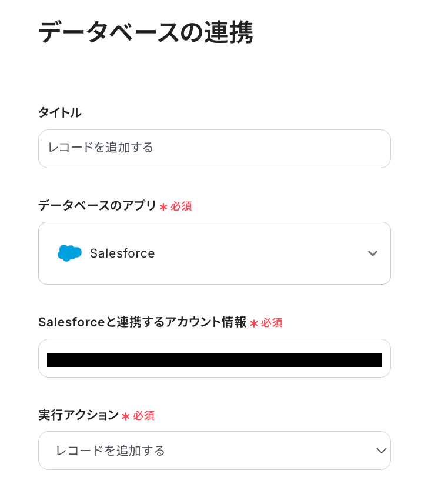Click the 必須 tag beside データベースのアプリ
448x487 pixels.
181,206
